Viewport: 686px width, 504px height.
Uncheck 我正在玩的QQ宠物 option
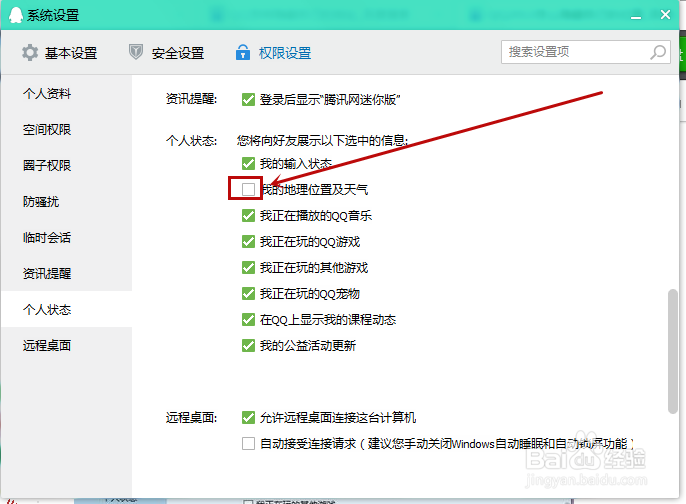click(x=248, y=294)
